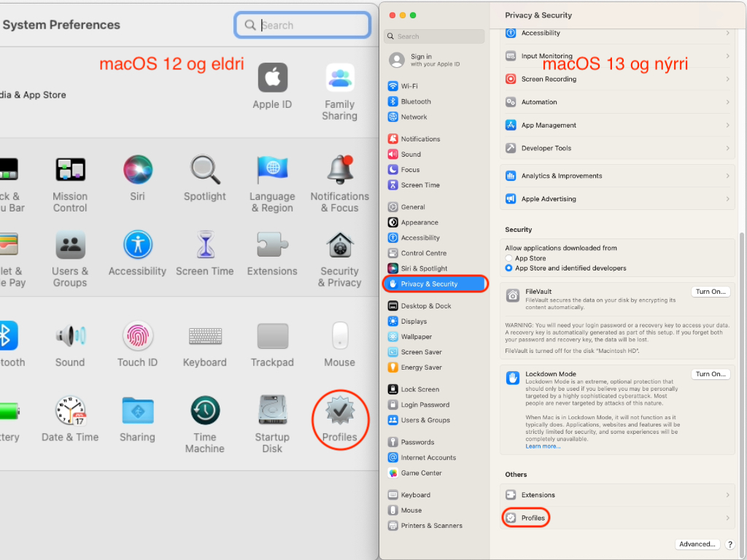Select Wi-Fi in Settings sidebar
Screen dimensions: 747x560
[x=435, y=86]
